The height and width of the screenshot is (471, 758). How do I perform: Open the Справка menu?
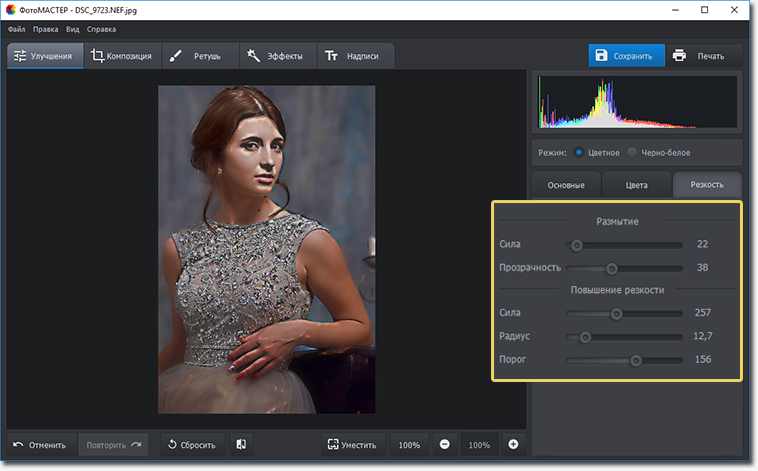click(x=101, y=29)
